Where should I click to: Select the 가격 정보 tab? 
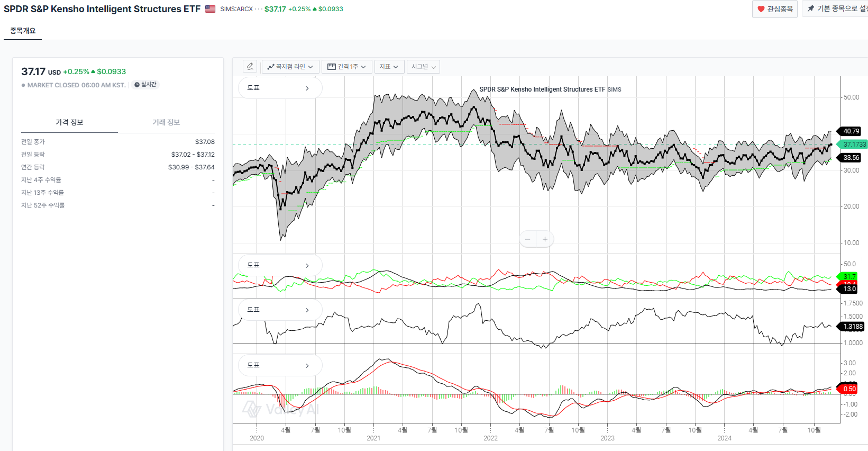point(69,122)
